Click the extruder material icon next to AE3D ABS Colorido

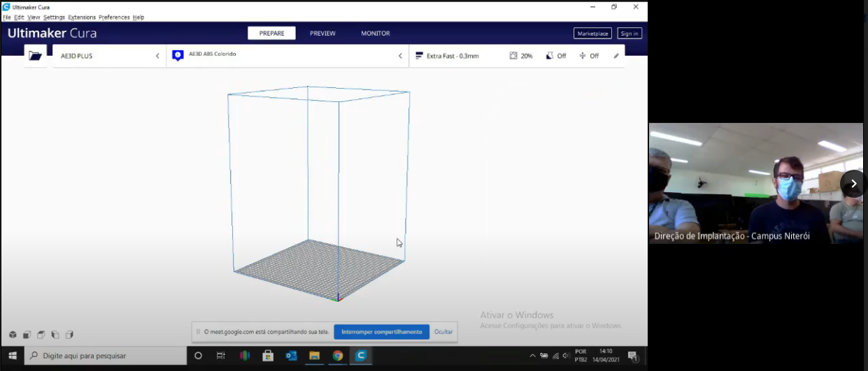tap(178, 55)
